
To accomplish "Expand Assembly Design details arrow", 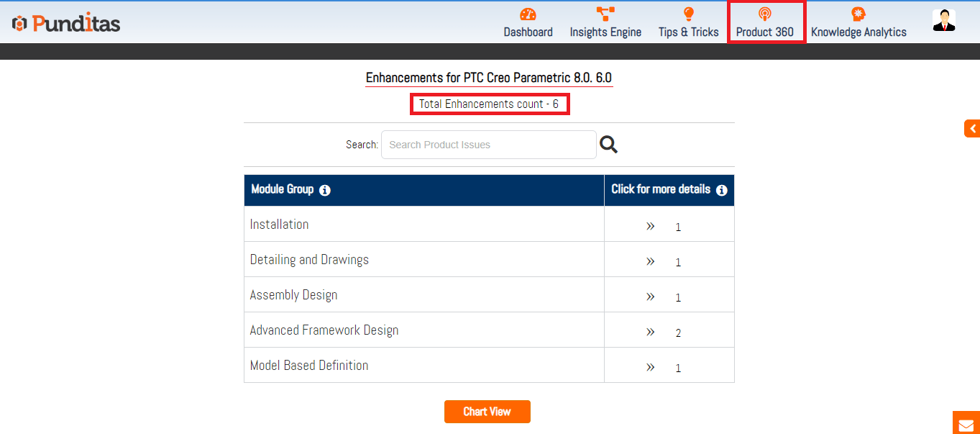I will (650, 297).
